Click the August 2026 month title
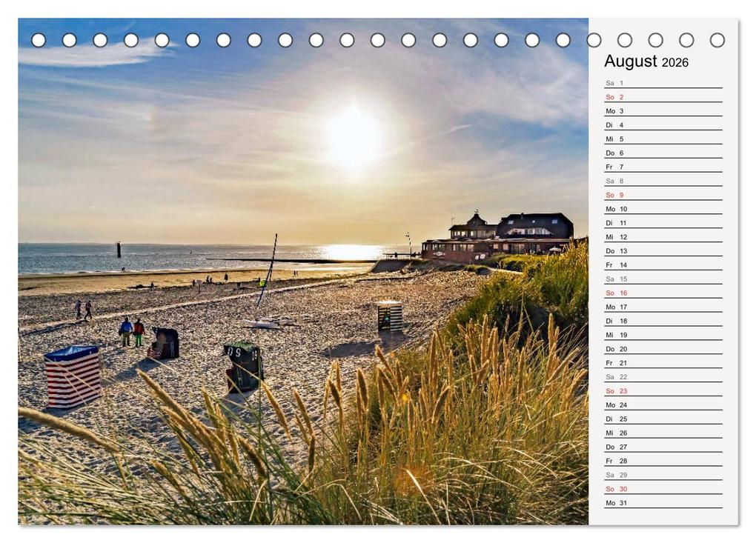 [x=647, y=63]
